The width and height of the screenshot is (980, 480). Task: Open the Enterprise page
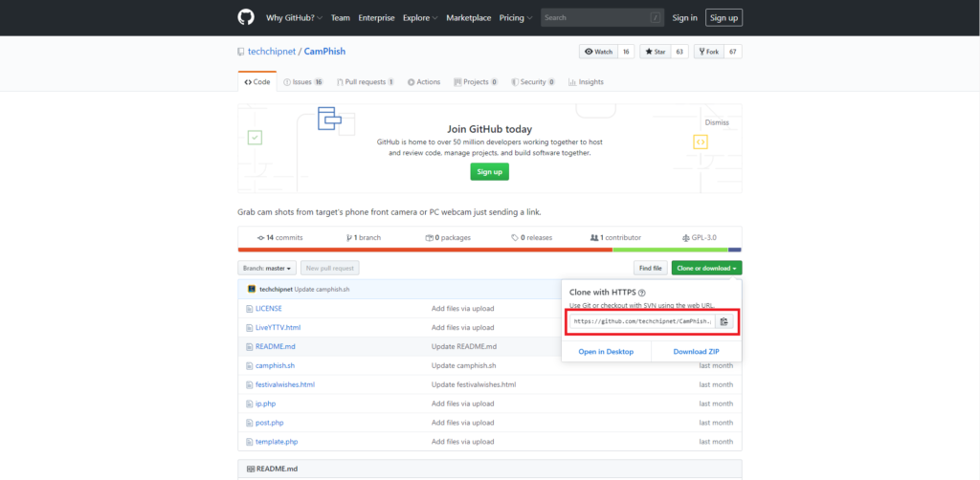click(376, 18)
